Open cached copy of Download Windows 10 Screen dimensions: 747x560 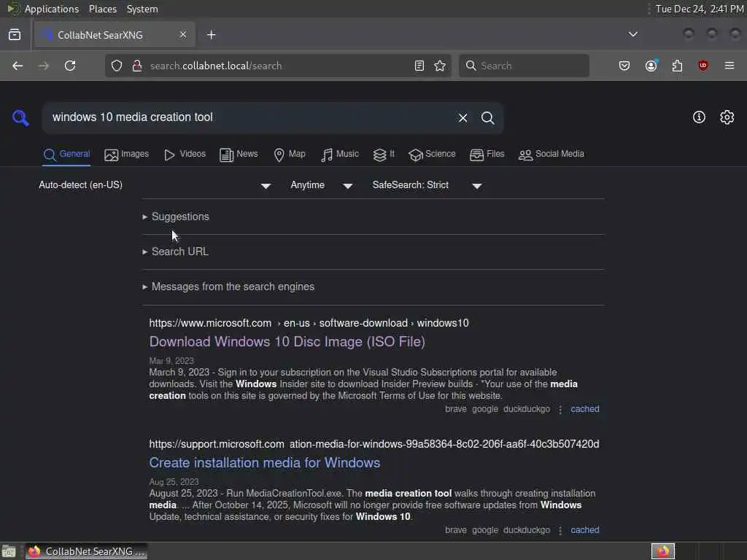tap(585, 409)
